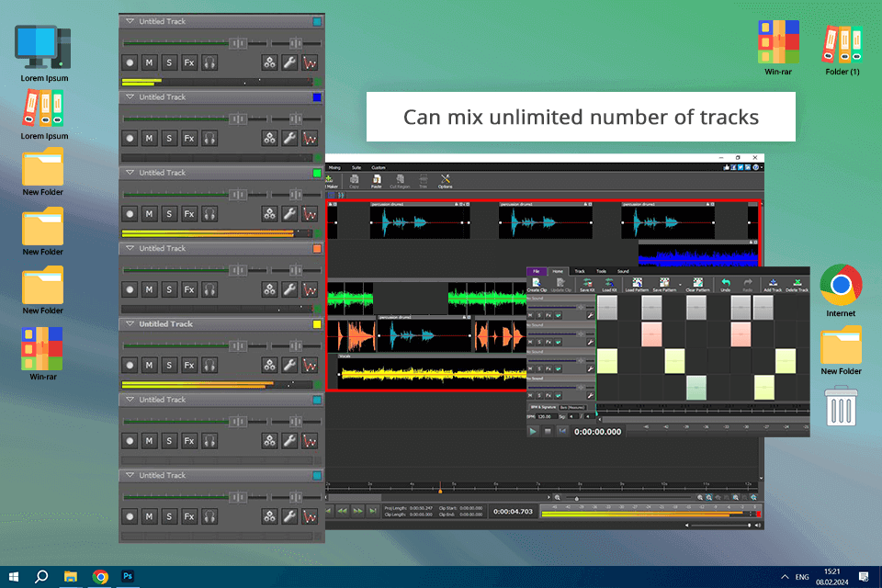882x588 pixels.
Task: Click Save Kit in beat maker toolbar
Action: pos(587,285)
